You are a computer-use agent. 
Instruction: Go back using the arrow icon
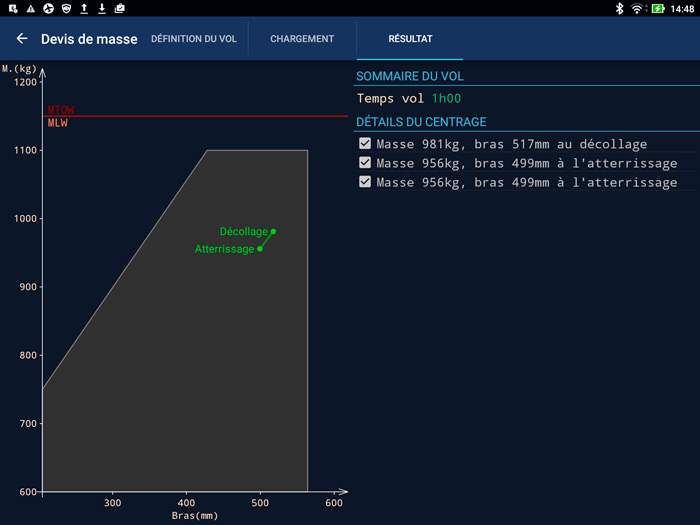click(22, 39)
